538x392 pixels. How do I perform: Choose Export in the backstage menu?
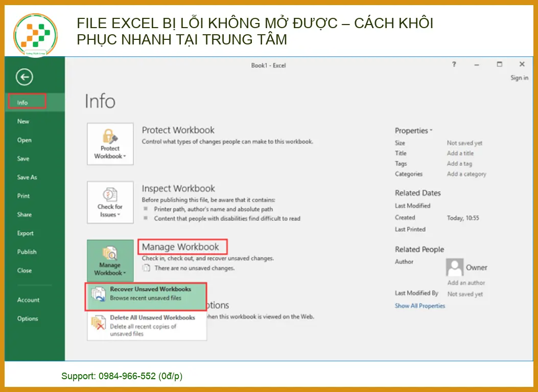(25, 233)
